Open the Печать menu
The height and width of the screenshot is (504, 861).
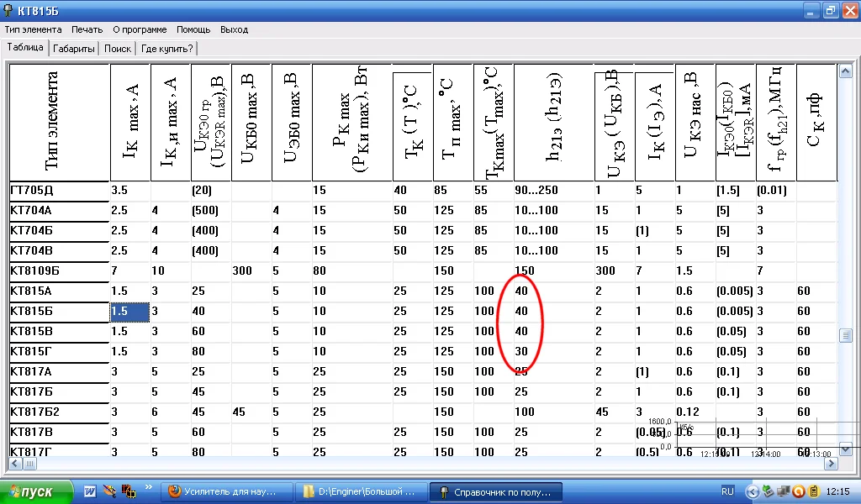[x=87, y=29]
